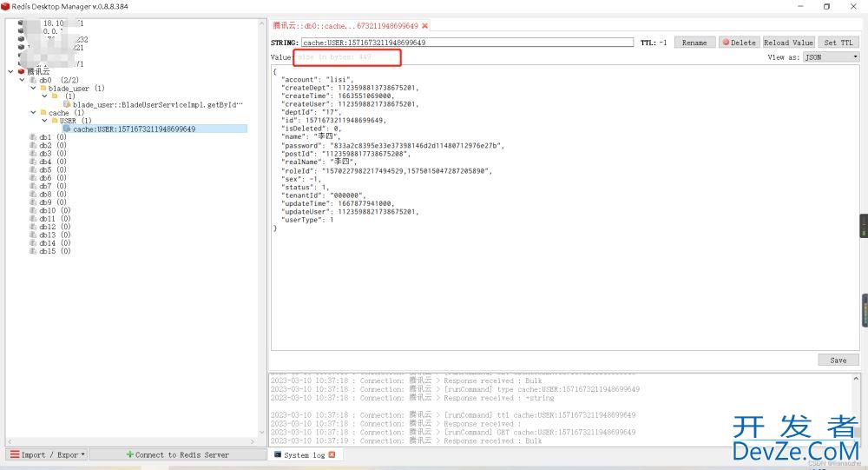Select the db13 (0) database row

pyautogui.click(x=54, y=235)
